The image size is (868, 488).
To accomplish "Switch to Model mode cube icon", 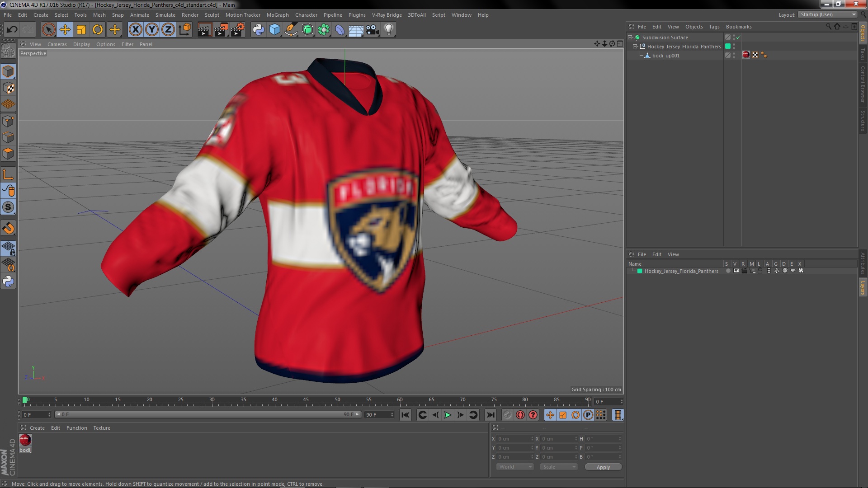I will [x=8, y=71].
